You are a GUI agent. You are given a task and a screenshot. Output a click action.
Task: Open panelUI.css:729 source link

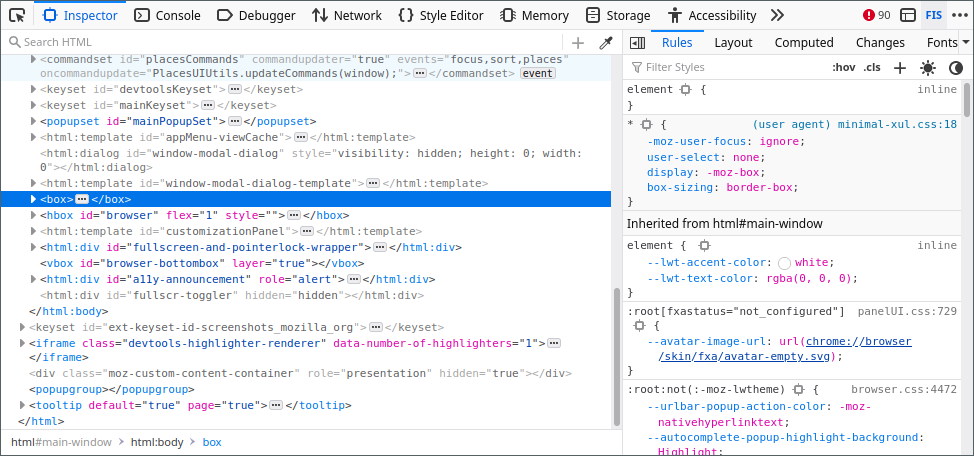tap(907, 311)
